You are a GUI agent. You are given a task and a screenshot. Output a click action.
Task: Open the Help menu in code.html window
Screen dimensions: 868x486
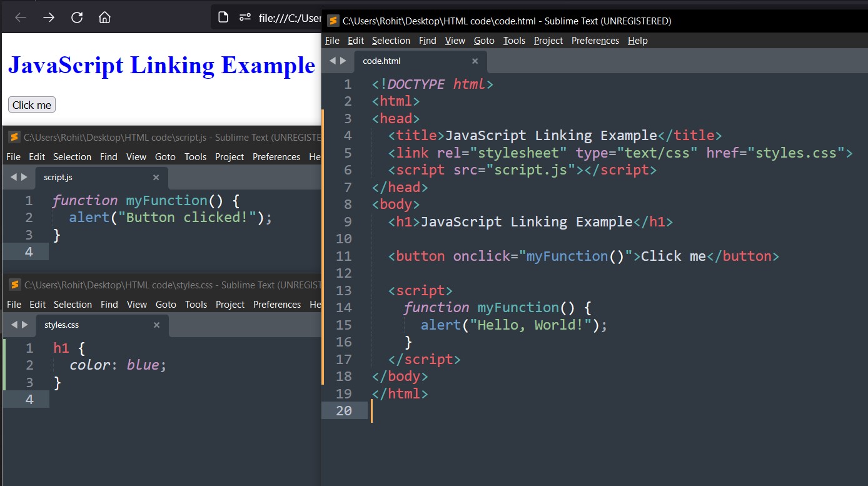[x=637, y=40]
